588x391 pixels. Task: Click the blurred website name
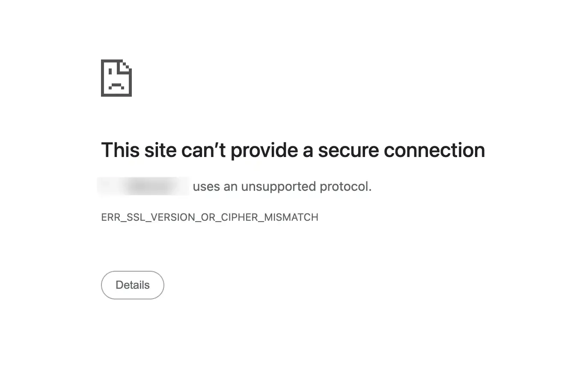(143, 186)
